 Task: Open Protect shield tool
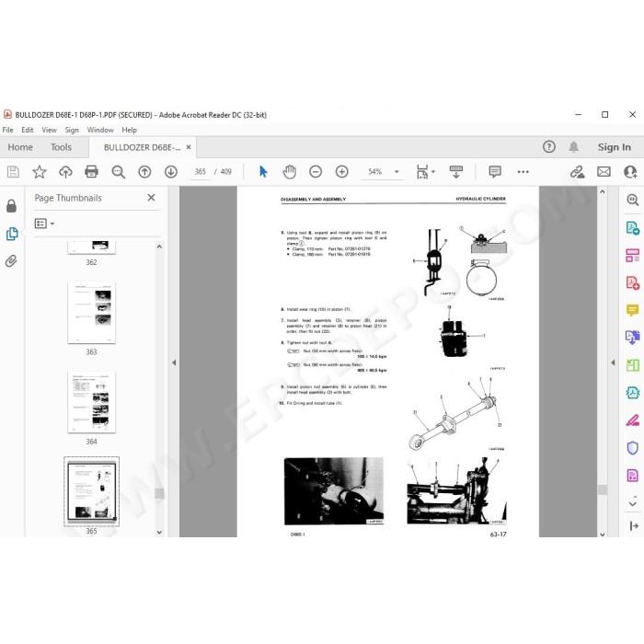[x=633, y=448]
